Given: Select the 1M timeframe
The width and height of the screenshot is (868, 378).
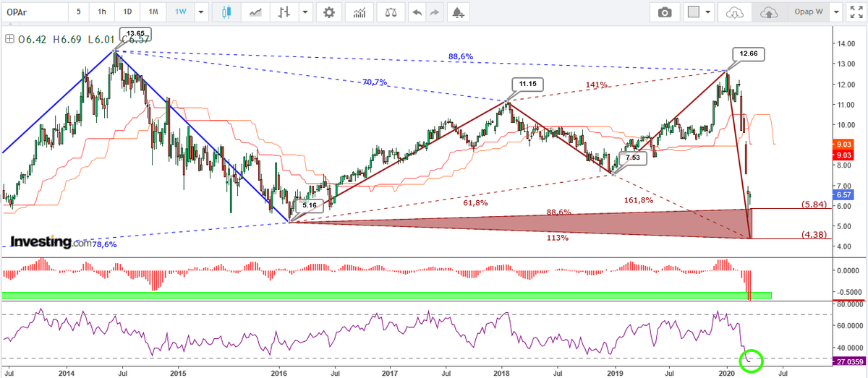Looking at the screenshot, I should [153, 12].
